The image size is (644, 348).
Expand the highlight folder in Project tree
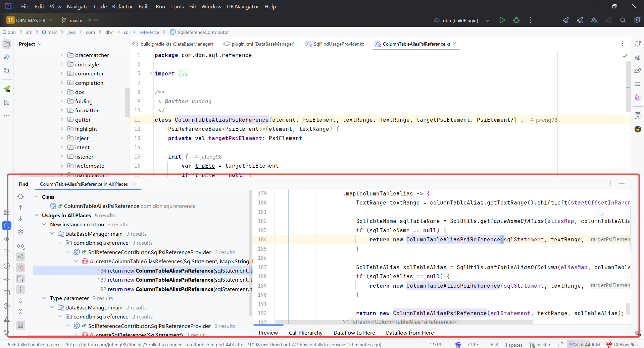tap(61, 129)
